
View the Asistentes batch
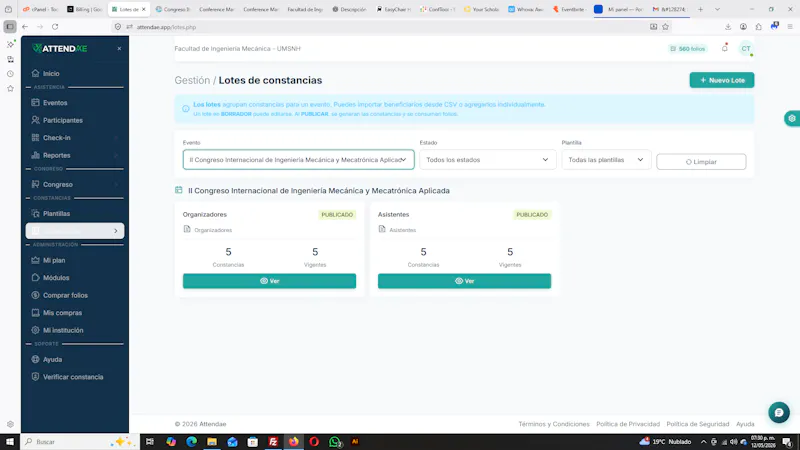pos(464,281)
